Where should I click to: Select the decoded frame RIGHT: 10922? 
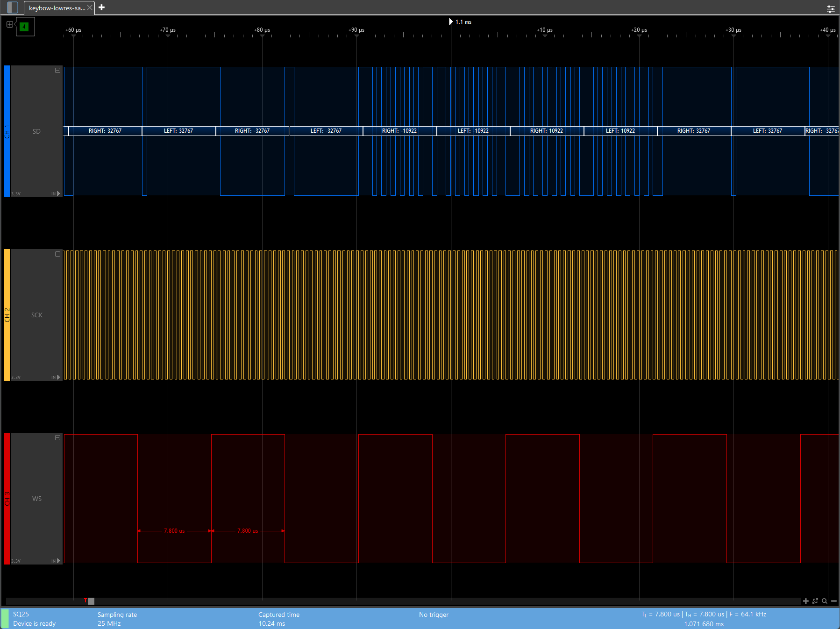547,131
